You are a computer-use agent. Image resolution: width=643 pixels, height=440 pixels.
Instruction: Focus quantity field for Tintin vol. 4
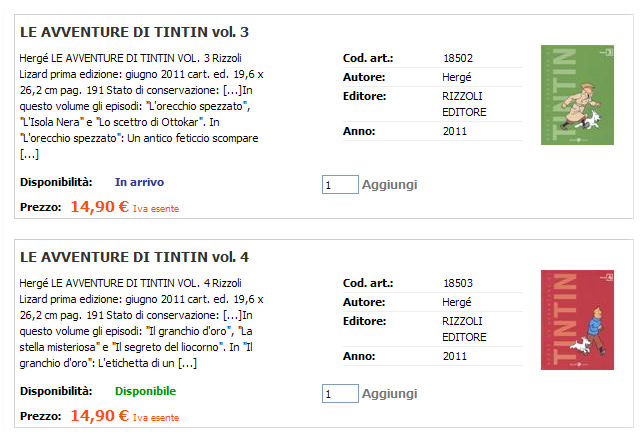340,394
